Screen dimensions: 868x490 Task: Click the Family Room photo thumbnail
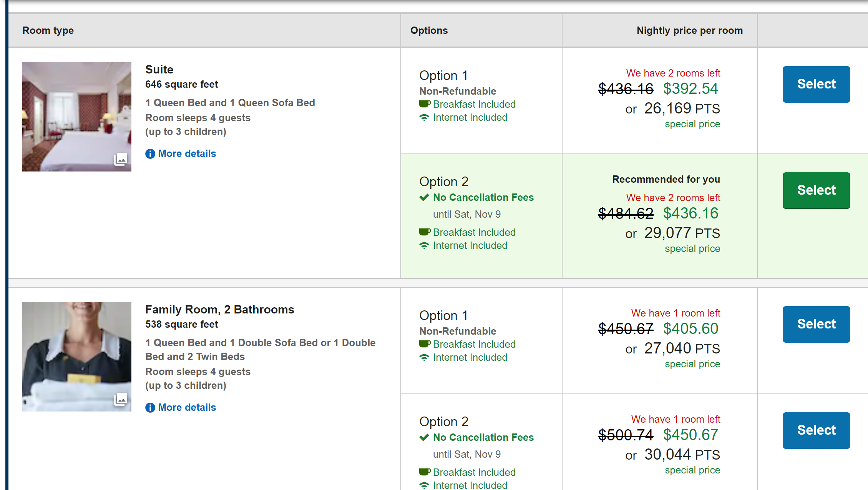pyautogui.click(x=76, y=357)
